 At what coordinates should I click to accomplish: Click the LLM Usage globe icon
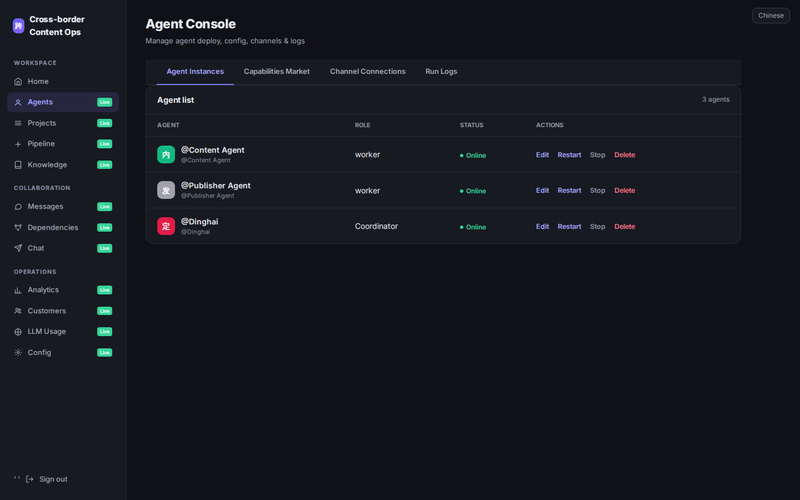(18, 332)
